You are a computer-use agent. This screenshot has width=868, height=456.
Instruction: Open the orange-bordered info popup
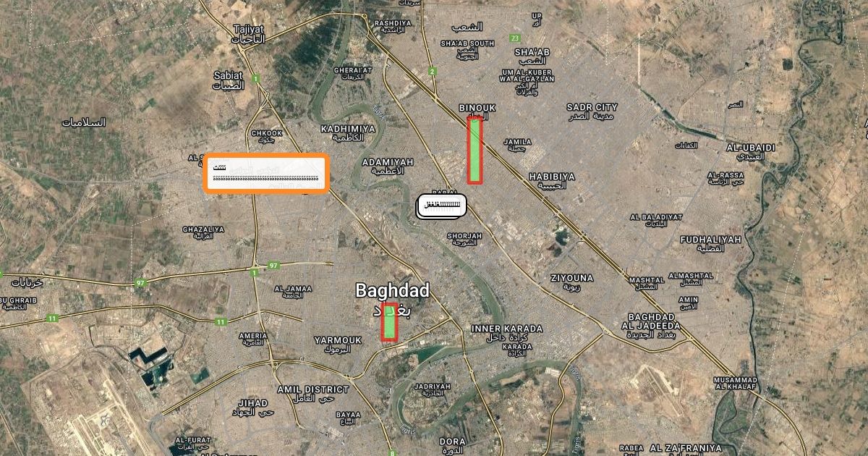click(x=266, y=173)
